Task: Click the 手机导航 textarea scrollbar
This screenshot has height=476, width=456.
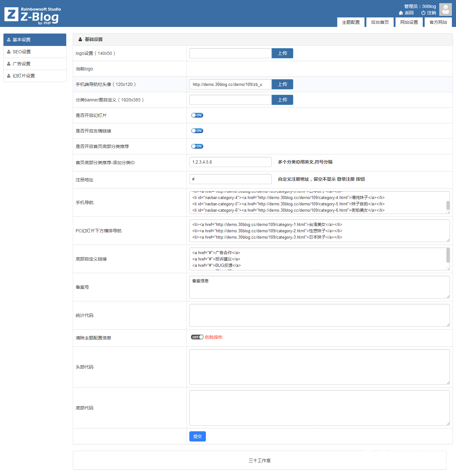Action: click(x=448, y=205)
